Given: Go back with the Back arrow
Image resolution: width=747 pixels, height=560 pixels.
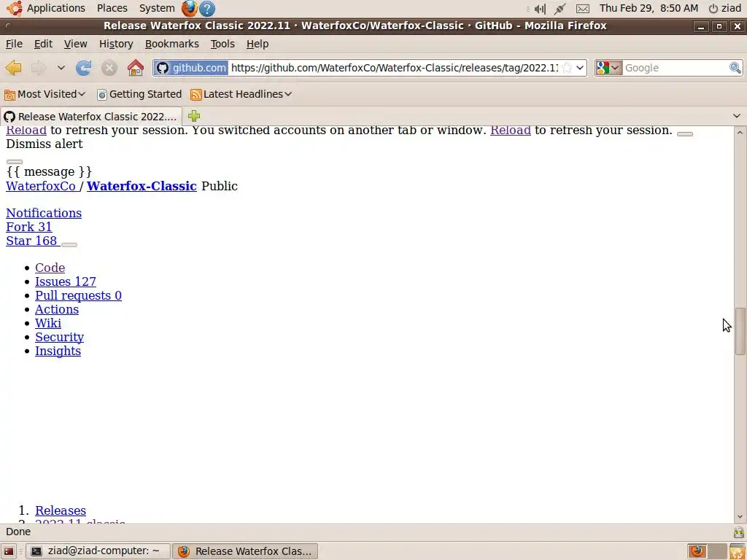Looking at the screenshot, I should pyautogui.click(x=13, y=68).
